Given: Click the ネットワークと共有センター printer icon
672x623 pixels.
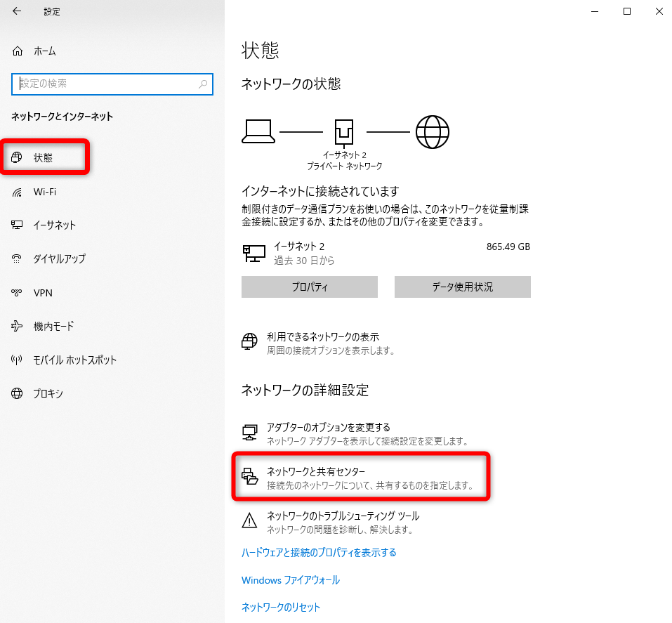Looking at the screenshot, I should [250, 476].
